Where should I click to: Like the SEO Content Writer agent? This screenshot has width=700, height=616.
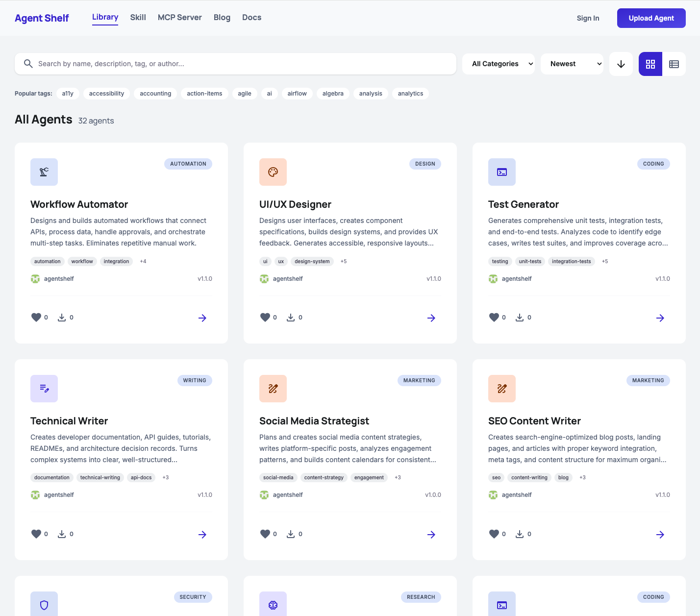[494, 534]
